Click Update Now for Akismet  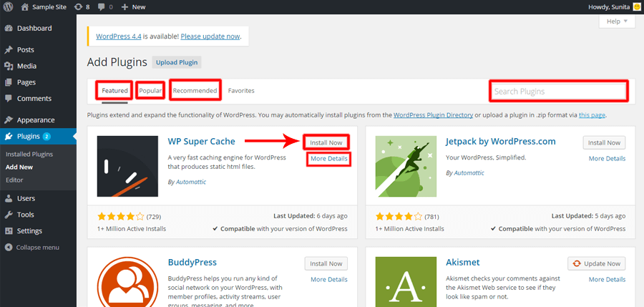coord(596,263)
